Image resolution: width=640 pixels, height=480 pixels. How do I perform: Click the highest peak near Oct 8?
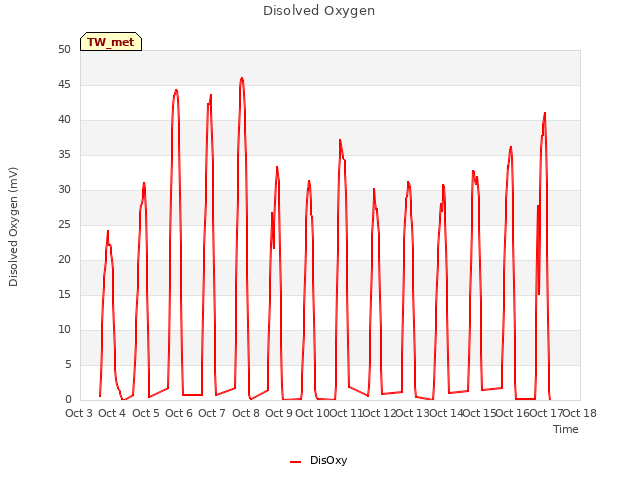click(242, 78)
